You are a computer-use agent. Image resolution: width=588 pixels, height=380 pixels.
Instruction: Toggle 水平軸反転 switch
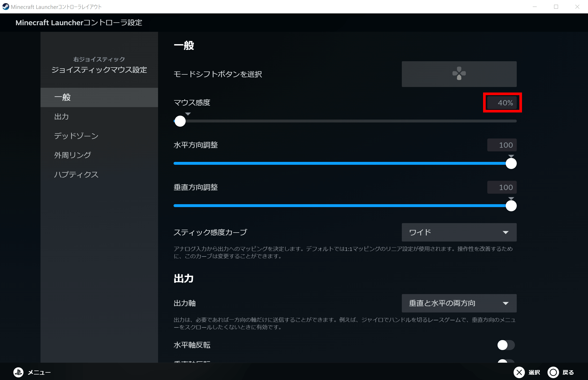click(506, 345)
